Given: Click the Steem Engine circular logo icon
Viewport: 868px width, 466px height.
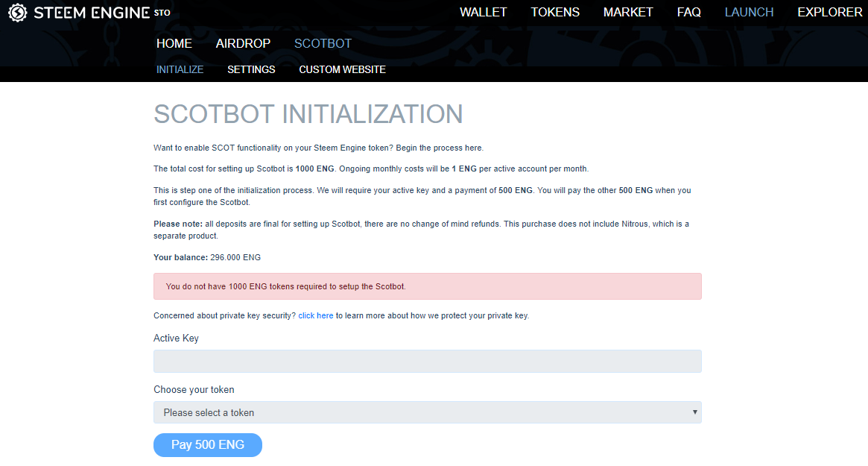Looking at the screenshot, I should click(x=17, y=13).
